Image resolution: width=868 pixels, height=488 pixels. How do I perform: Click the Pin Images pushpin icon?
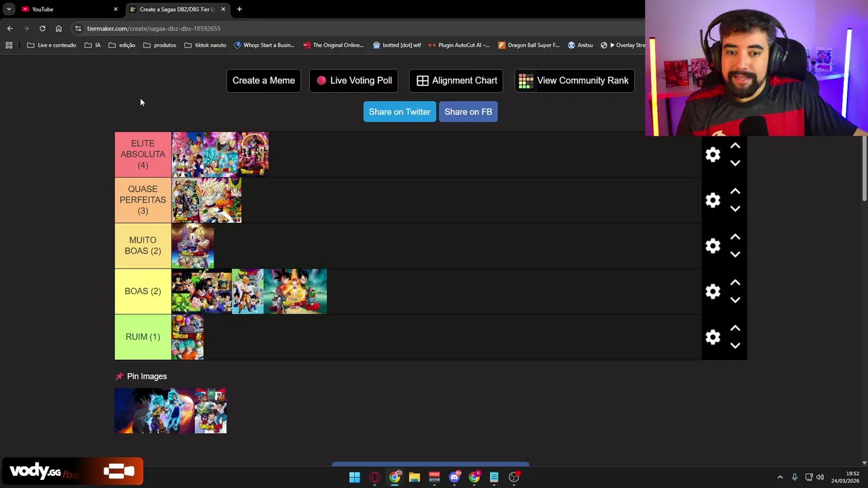click(x=119, y=376)
